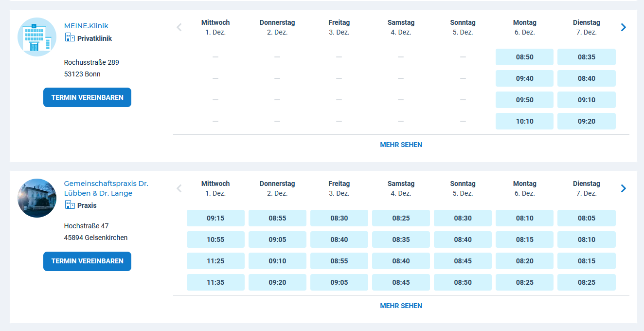This screenshot has width=644, height=331.
Task: Click the Praxis building type icon
Action: click(70, 205)
